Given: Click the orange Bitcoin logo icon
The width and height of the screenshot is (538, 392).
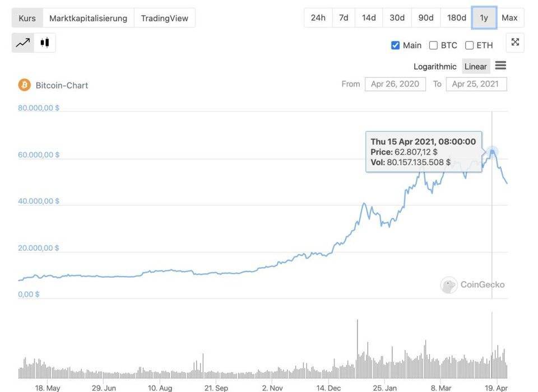Looking at the screenshot, I should click(25, 85).
